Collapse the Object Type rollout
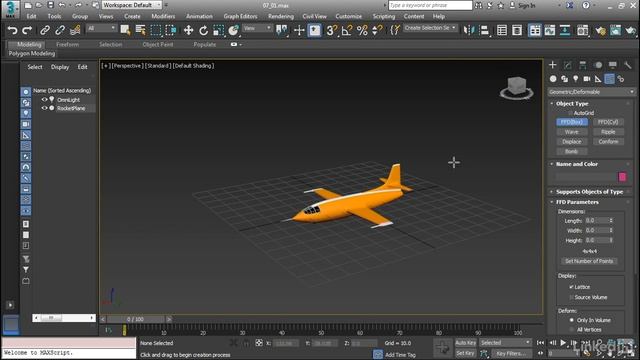Image resolution: width=640 pixels, height=360 pixels. (572, 104)
